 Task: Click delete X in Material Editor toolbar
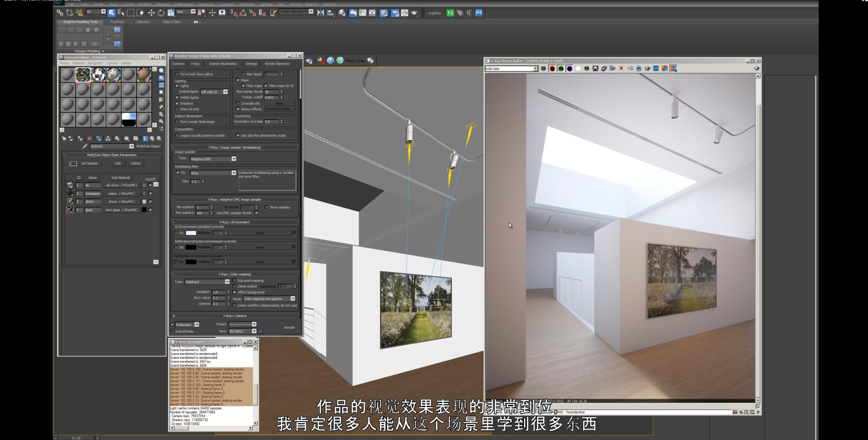pyautogui.click(x=89, y=139)
